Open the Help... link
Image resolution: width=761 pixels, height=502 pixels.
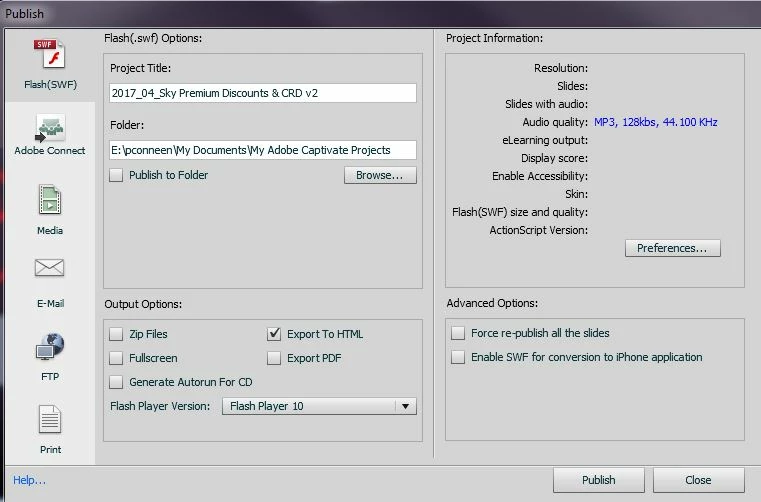[29, 480]
